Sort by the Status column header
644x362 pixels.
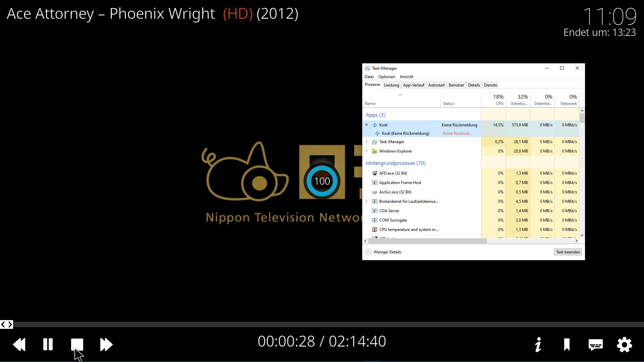[x=461, y=101]
